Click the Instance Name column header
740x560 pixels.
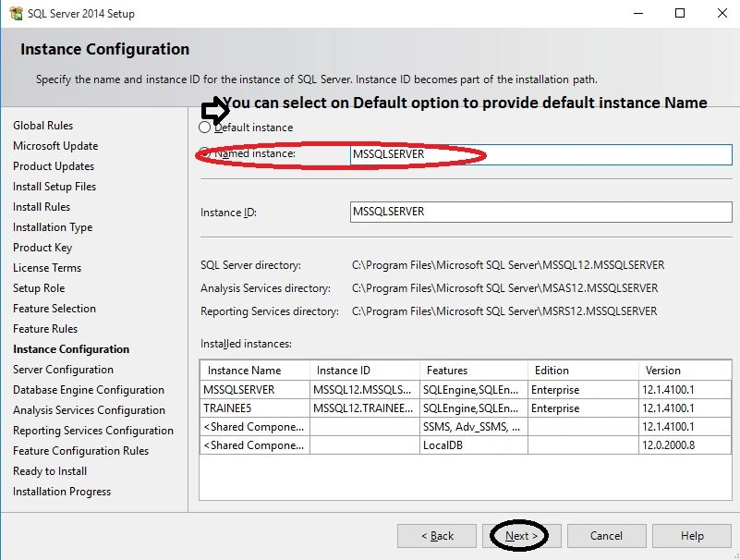click(x=255, y=371)
